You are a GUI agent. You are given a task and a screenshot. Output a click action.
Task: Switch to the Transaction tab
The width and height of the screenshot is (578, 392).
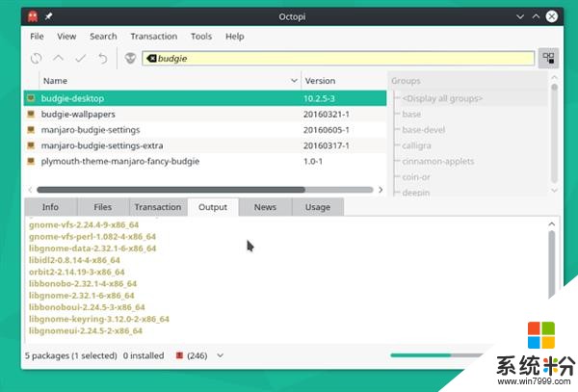point(158,207)
